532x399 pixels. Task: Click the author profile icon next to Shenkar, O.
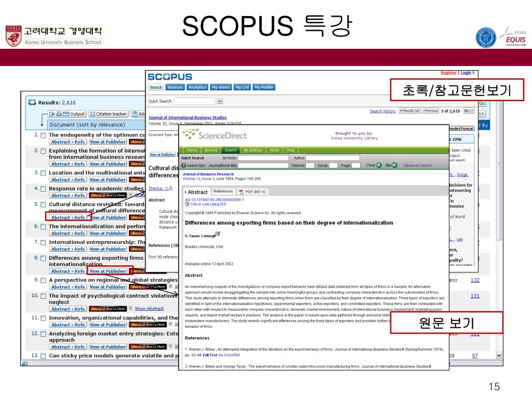[x=170, y=188]
